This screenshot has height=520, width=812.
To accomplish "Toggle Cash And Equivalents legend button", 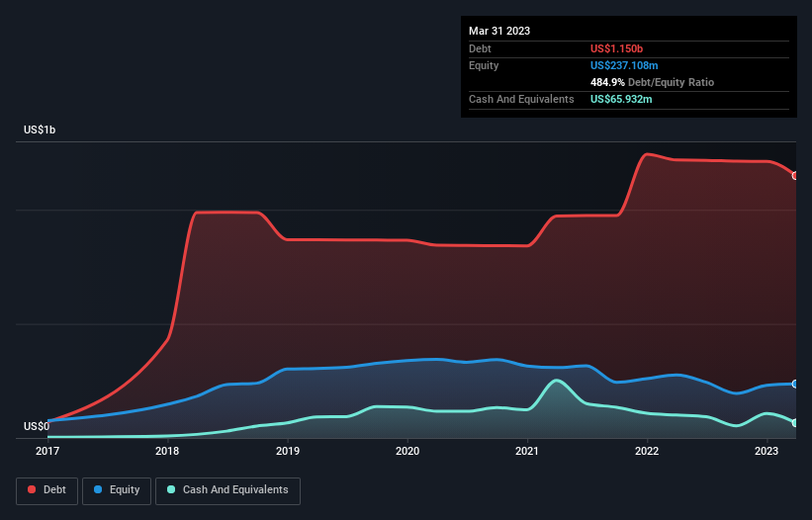I will click(227, 490).
